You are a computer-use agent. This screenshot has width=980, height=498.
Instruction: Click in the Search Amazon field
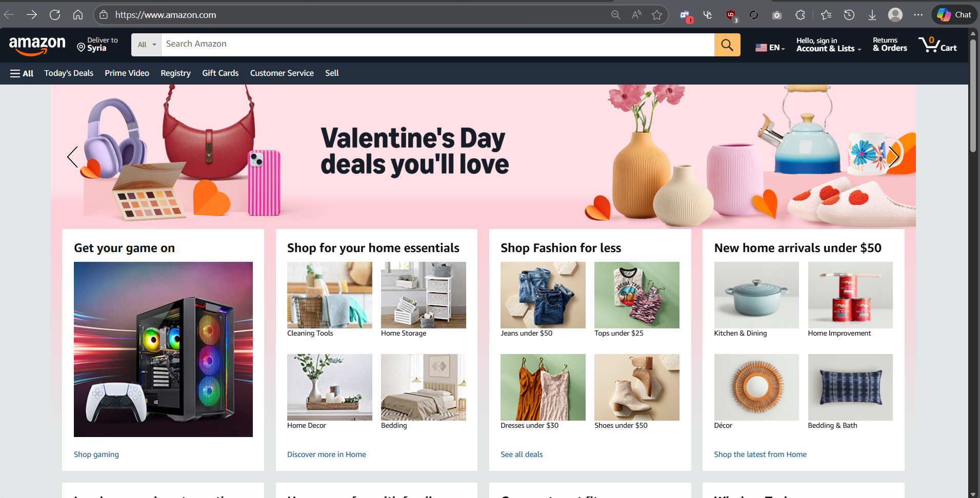pyautogui.click(x=437, y=45)
